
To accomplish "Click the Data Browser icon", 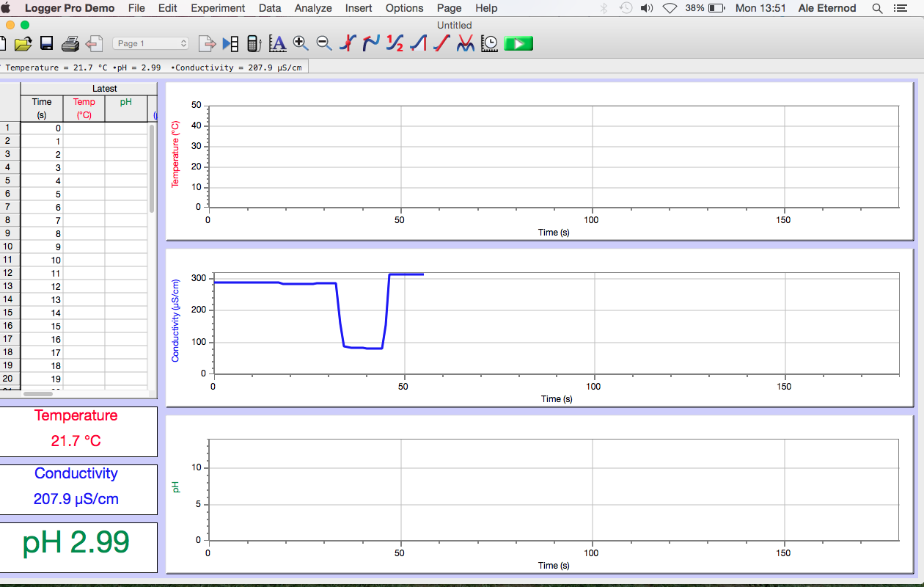I will (230, 44).
